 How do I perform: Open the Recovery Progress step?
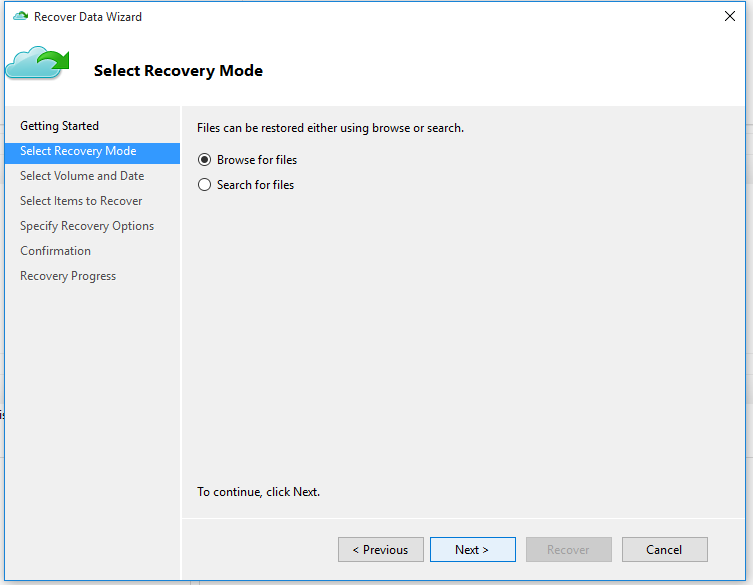click(68, 276)
